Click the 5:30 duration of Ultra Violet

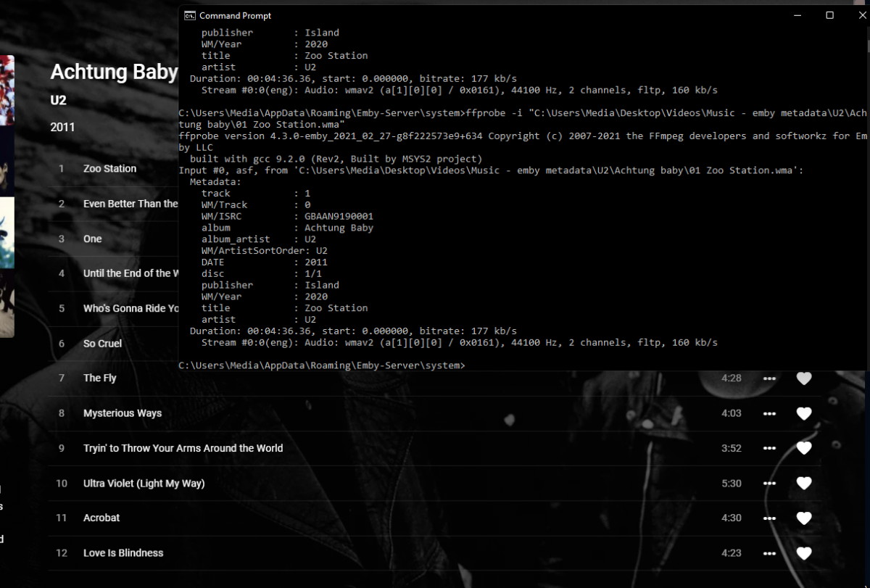(732, 484)
